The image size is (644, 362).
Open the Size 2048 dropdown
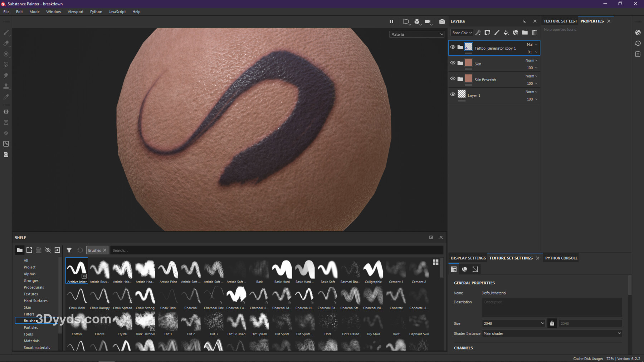[513, 323]
